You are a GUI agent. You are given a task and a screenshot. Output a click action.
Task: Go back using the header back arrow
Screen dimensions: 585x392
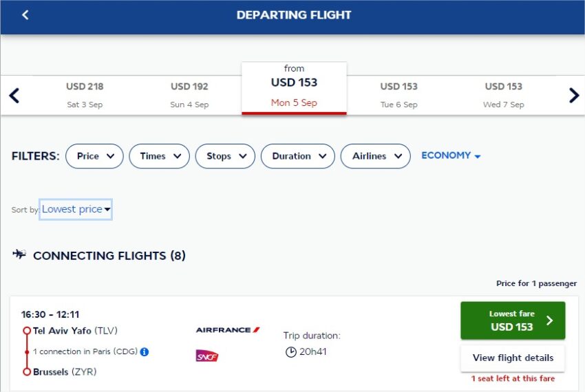click(25, 15)
